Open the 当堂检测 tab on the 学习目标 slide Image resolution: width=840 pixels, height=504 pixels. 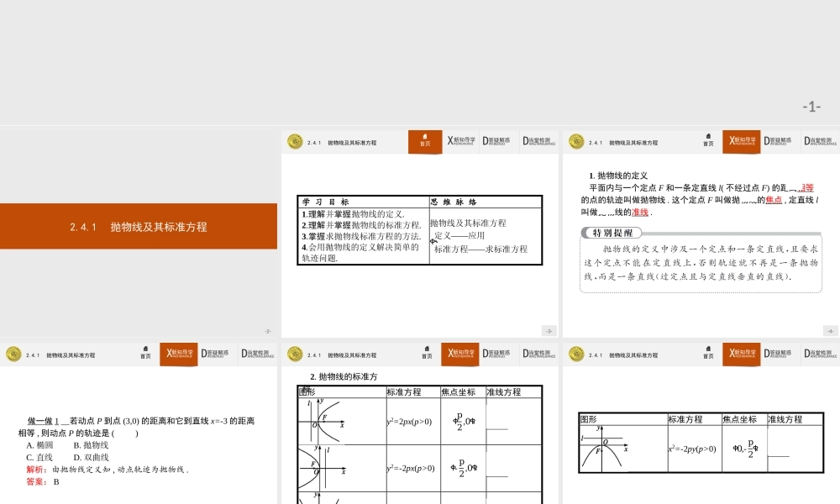coord(538,141)
